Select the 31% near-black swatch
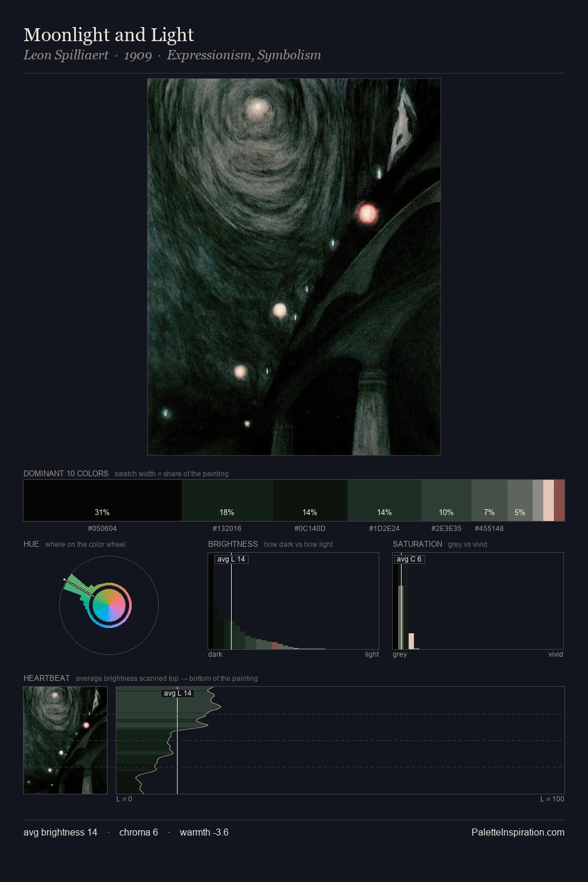Image resolution: width=588 pixels, height=882 pixels. click(x=102, y=500)
